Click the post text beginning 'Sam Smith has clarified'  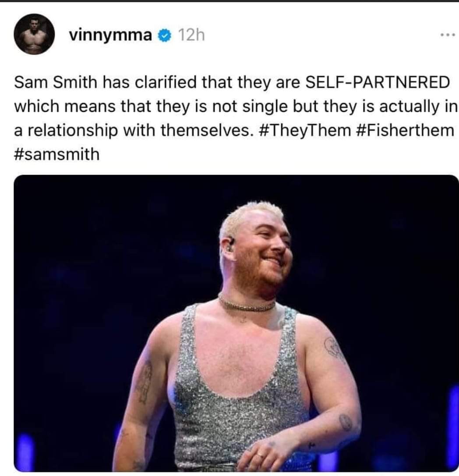236,118
